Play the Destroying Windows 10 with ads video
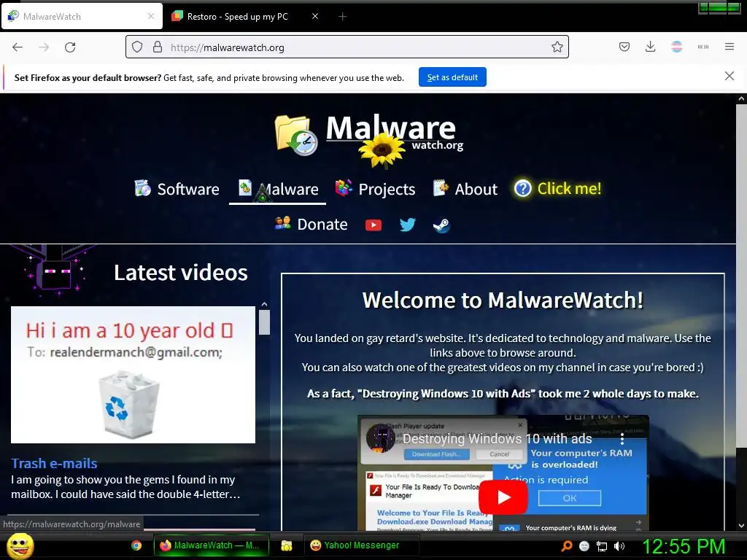Image resolution: width=747 pixels, height=560 pixels. (503, 497)
